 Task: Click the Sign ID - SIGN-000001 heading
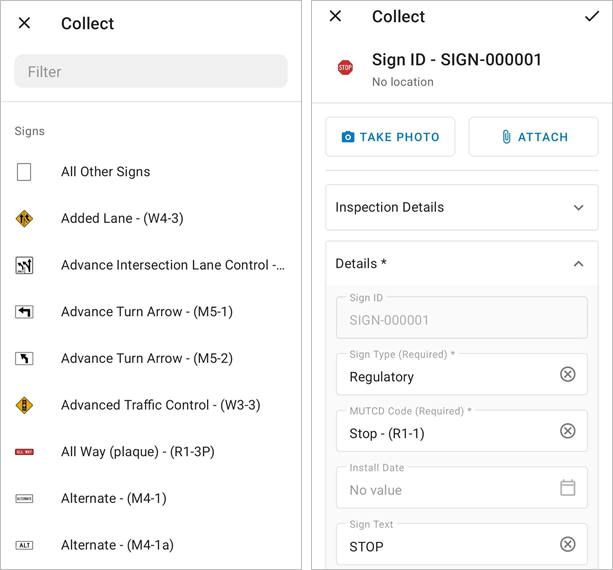click(x=457, y=60)
